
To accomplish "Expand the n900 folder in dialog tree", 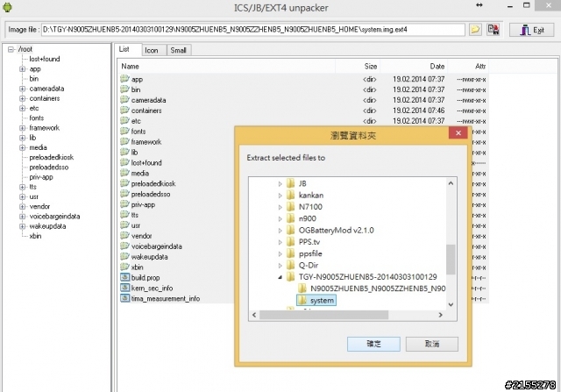I will click(x=280, y=218).
